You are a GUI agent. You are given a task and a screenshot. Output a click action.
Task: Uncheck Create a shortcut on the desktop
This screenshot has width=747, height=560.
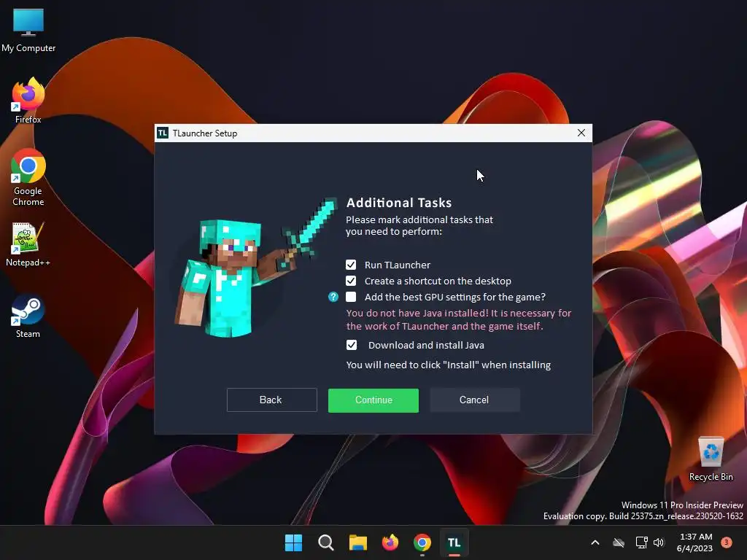(351, 281)
